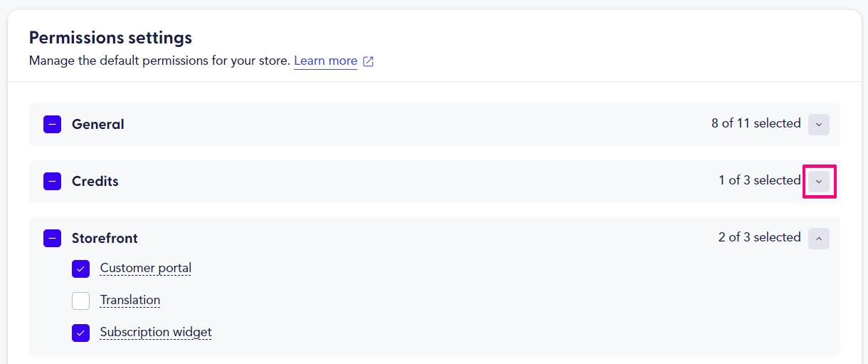The image size is (868, 364).
Task: Expand the General section chevron
Action: tap(819, 124)
